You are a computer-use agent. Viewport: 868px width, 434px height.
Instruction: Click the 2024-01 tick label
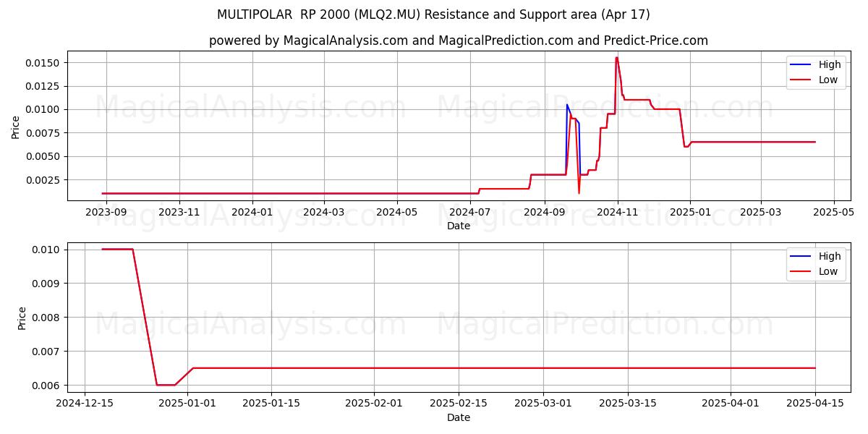coord(252,212)
